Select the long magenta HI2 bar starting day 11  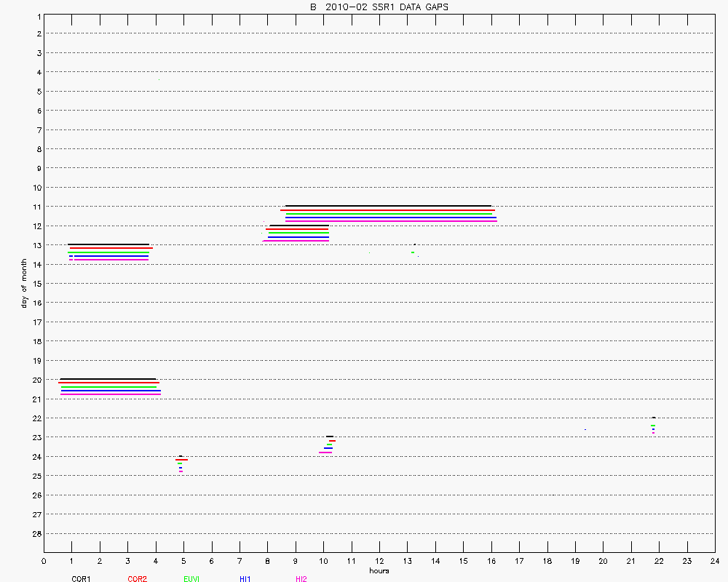391,221
